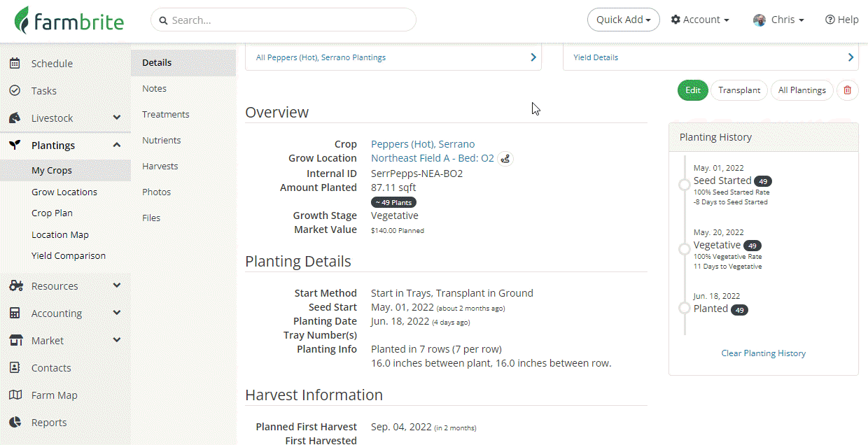Click the grow location map icon
Screen dimensions: 868x445
pos(505,159)
